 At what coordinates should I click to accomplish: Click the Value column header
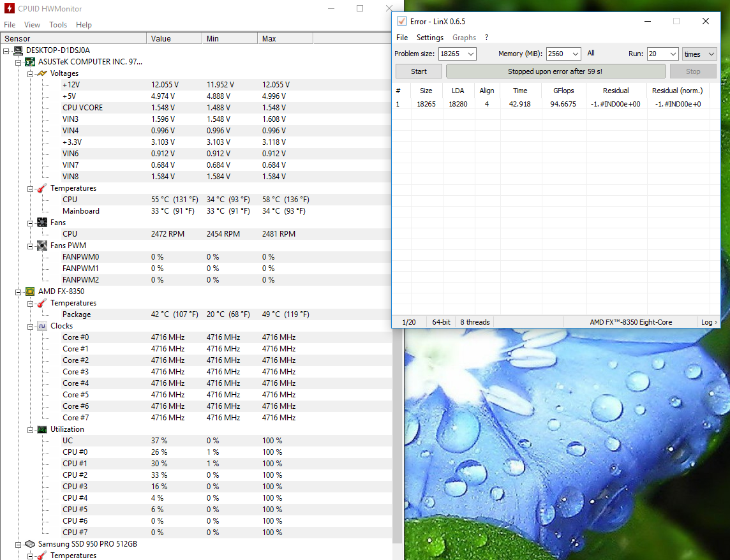(x=174, y=39)
